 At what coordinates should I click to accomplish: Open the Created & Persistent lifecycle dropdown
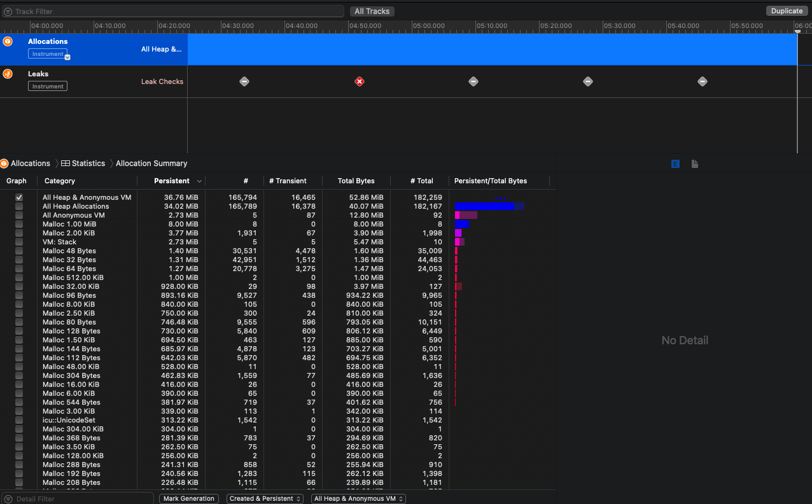click(x=265, y=499)
